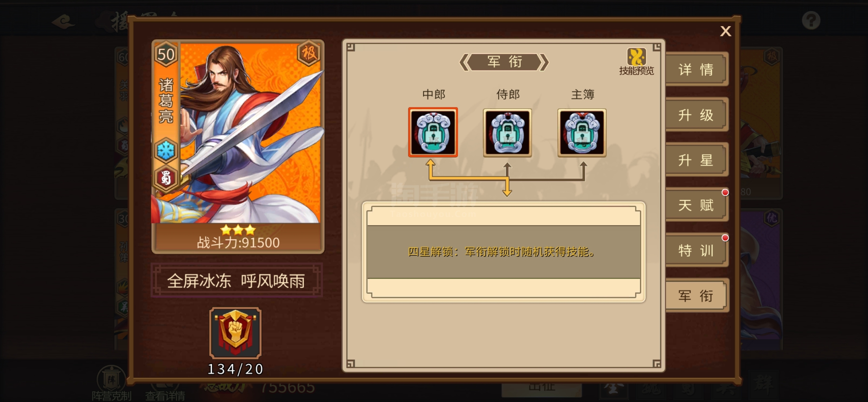868x402 pixels.
Task: Tap the 蜀 faction badge on card
Action: [166, 178]
